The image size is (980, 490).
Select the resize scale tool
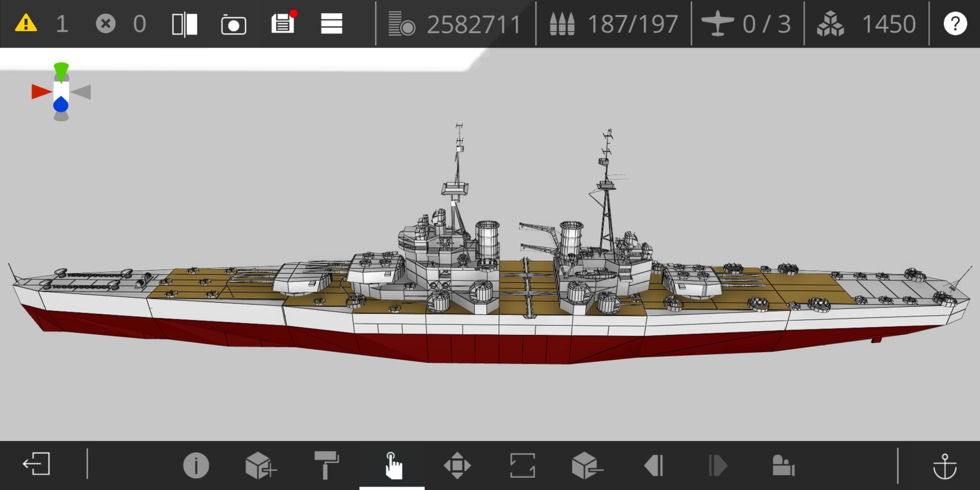click(x=523, y=465)
